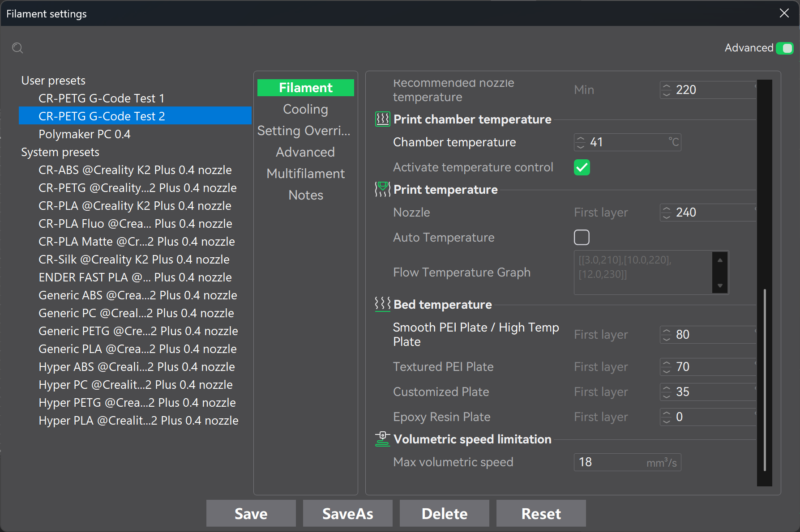800x532 pixels.
Task: Select CR-PETG G-Code Test 2 preset
Action: [135, 116]
